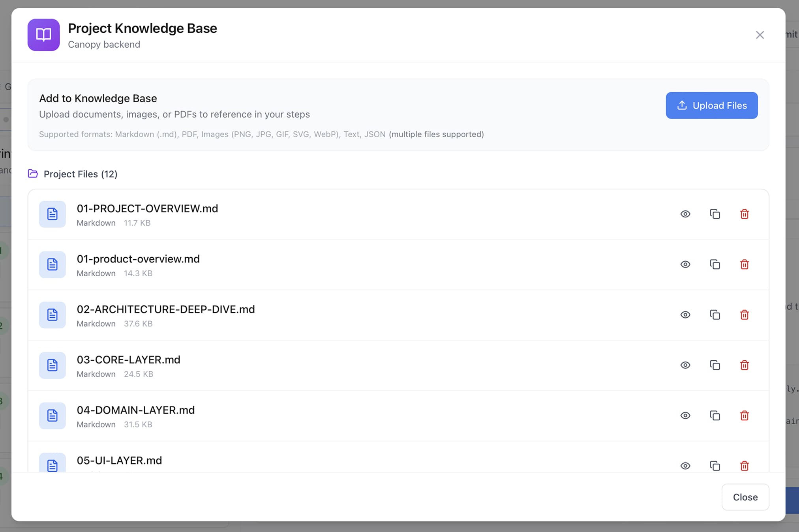The height and width of the screenshot is (532, 799).
Task: Click the purple Knowledge Base book icon
Action: pyautogui.click(x=43, y=35)
